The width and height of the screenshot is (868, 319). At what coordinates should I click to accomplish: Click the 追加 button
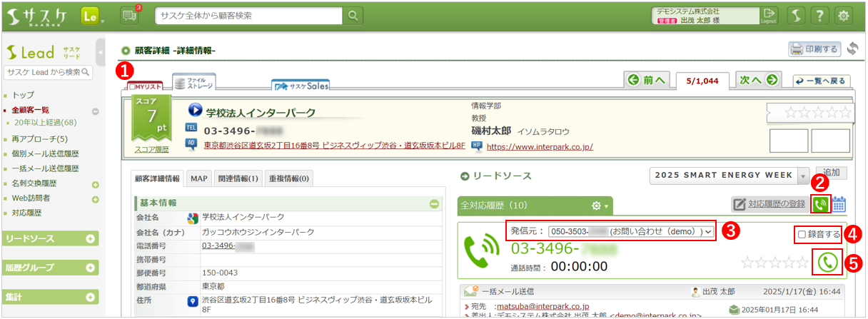(831, 173)
